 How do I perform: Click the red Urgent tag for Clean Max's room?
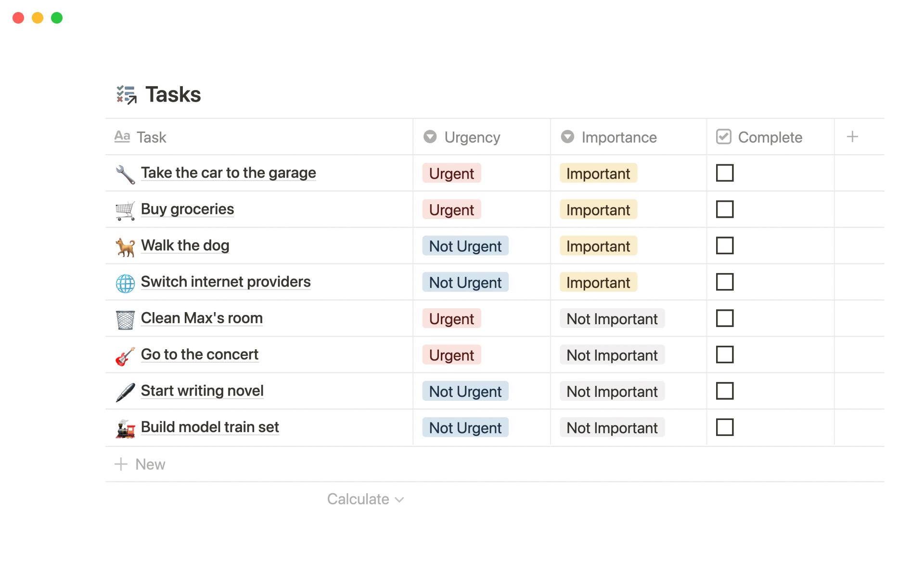pyautogui.click(x=451, y=319)
